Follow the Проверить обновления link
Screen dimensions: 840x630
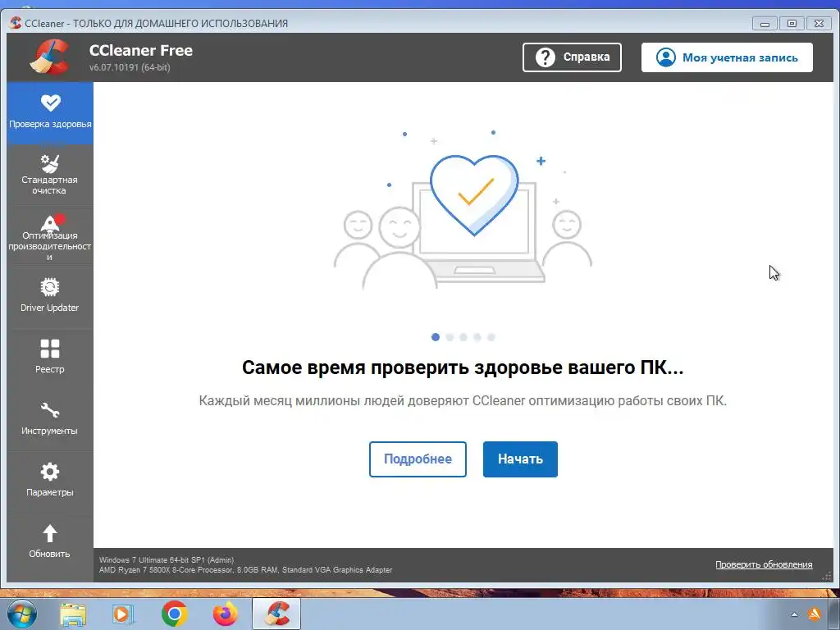[764, 564]
